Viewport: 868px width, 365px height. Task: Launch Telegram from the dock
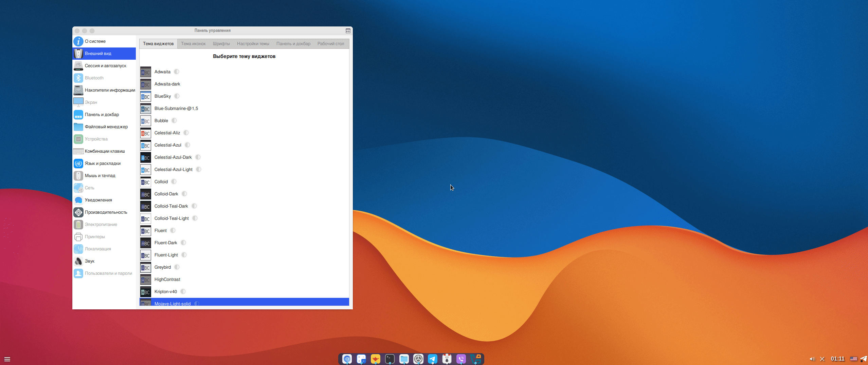point(432,359)
